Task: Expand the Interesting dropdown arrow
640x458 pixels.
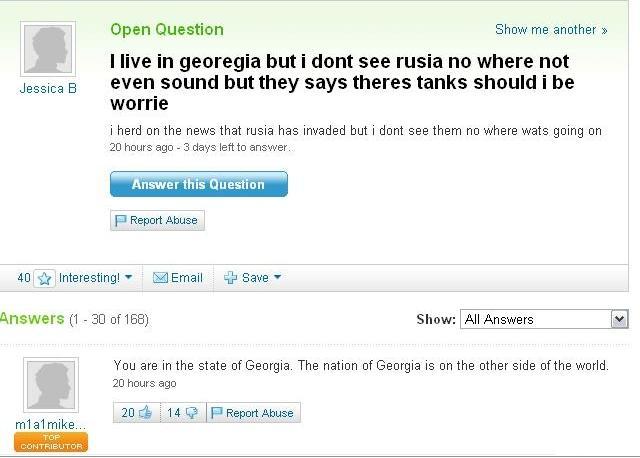Action: click(128, 277)
